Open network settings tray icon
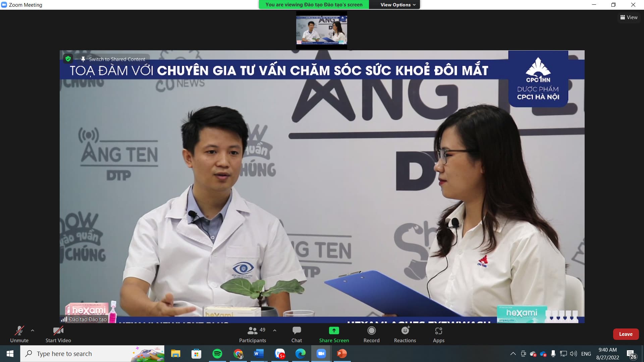Screen dimensions: 644x362 click(x=563, y=354)
